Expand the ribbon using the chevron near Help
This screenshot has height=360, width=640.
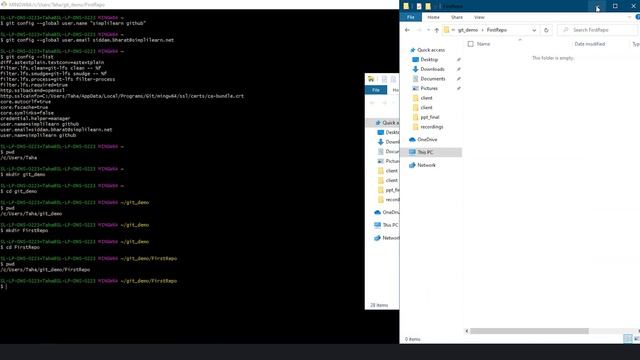click(629, 17)
